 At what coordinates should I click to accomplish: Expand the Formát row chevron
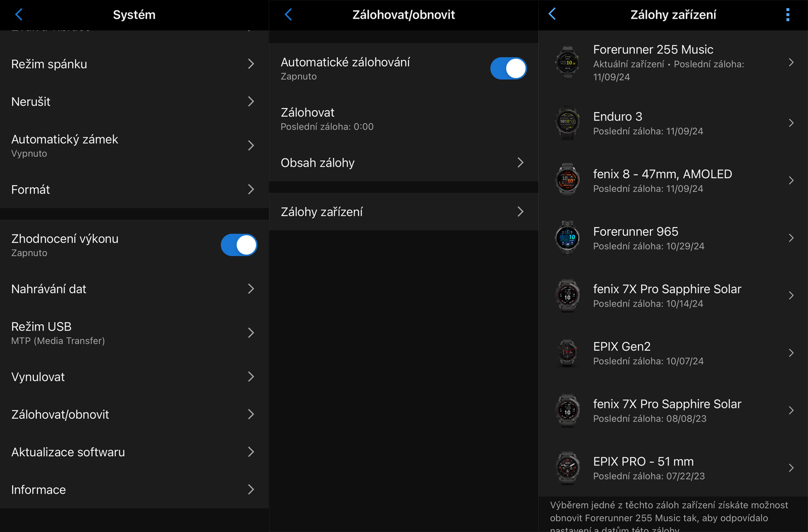point(251,189)
